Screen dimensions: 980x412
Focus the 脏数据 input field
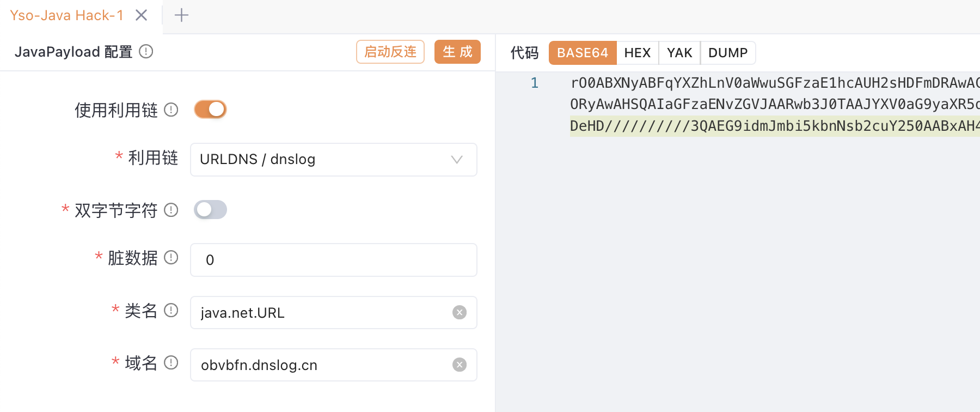pos(333,260)
